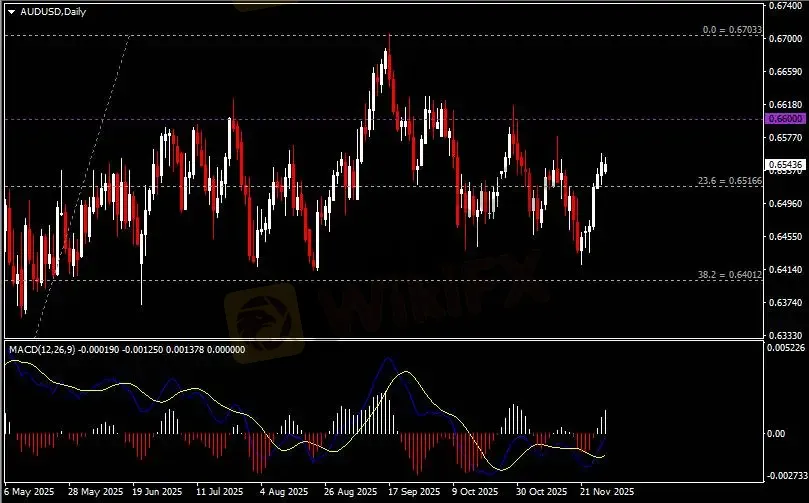This screenshot has height=503, width=809.
Task: Click the 6 May 2025 date marker
Action: click(30, 492)
